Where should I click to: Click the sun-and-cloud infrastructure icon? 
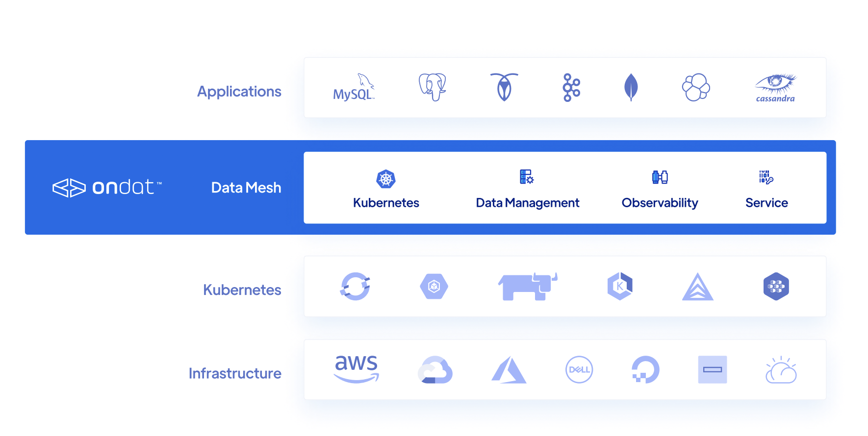pos(781,370)
